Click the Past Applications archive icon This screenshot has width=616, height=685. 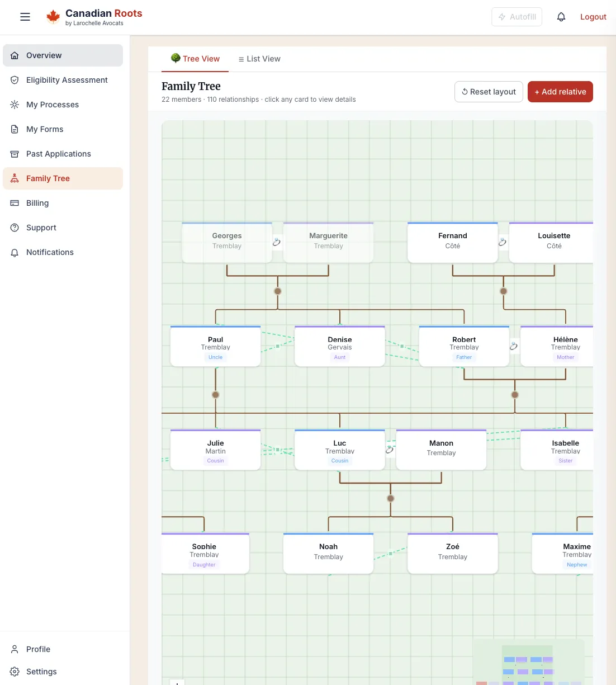(15, 154)
